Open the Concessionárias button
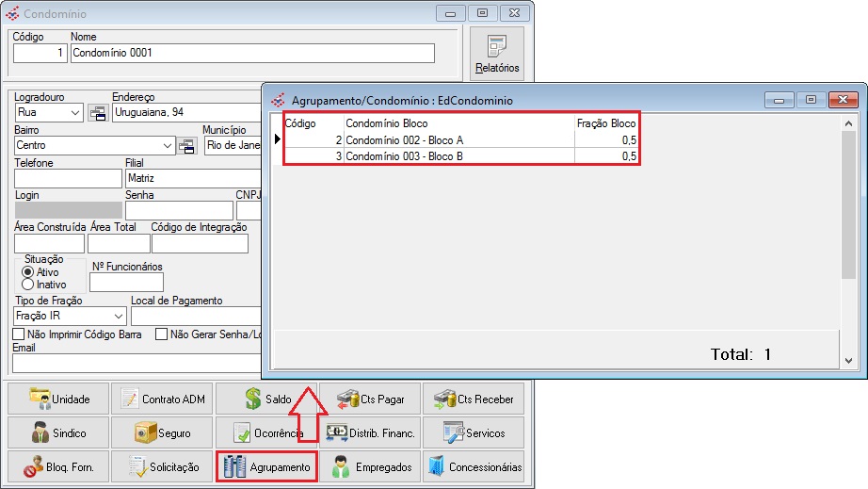This screenshot has width=868, height=489. pos(473,466)
